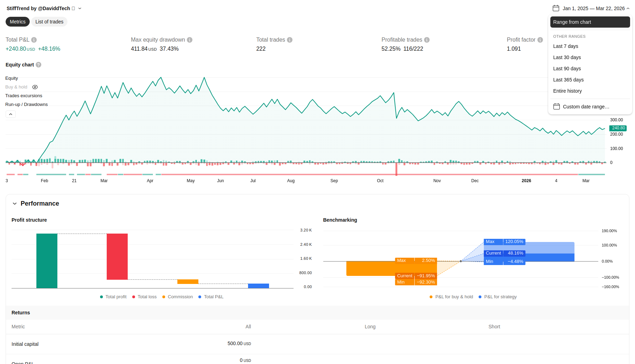Collapse the equity chart legend list

tap(10, 114)
